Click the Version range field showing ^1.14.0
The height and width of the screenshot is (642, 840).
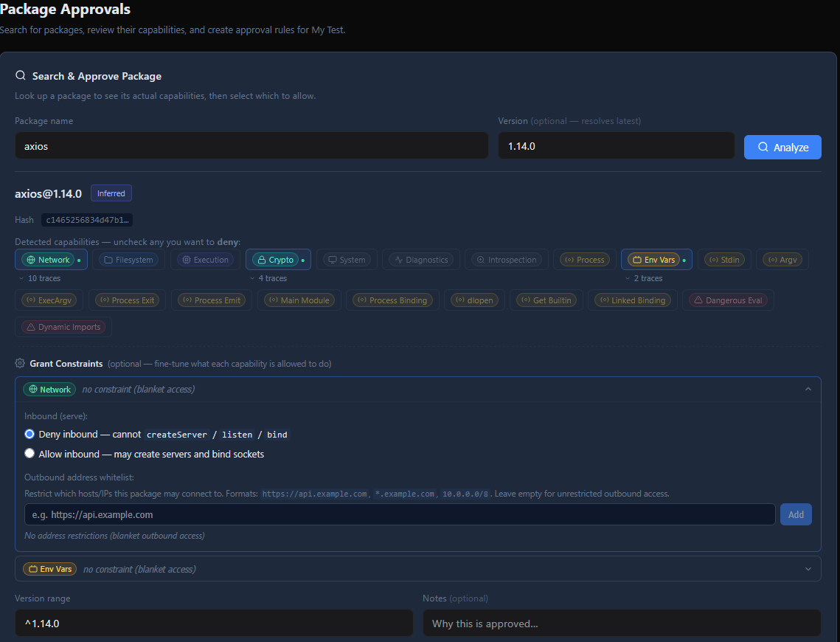point(214,624)
